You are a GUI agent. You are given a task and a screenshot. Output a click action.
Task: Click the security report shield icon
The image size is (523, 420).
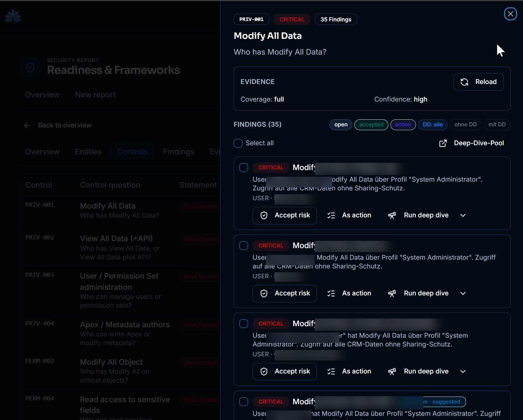(x=30, y=67)
